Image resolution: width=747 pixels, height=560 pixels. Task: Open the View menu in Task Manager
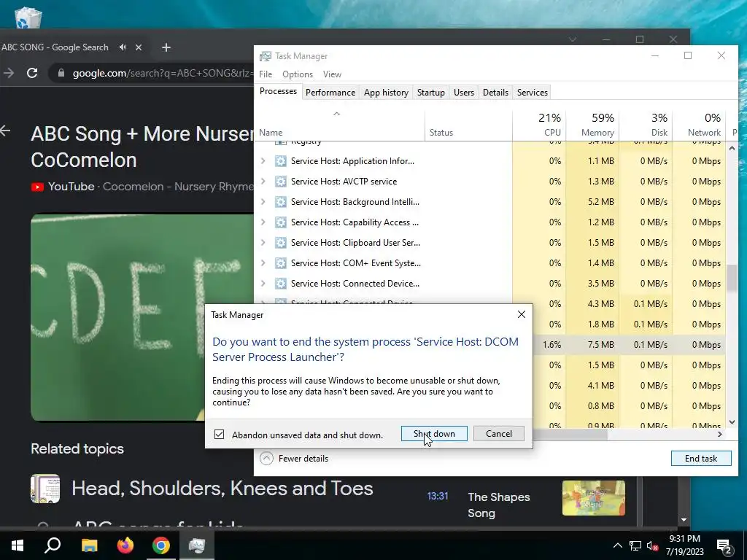(x=332, y=74)
